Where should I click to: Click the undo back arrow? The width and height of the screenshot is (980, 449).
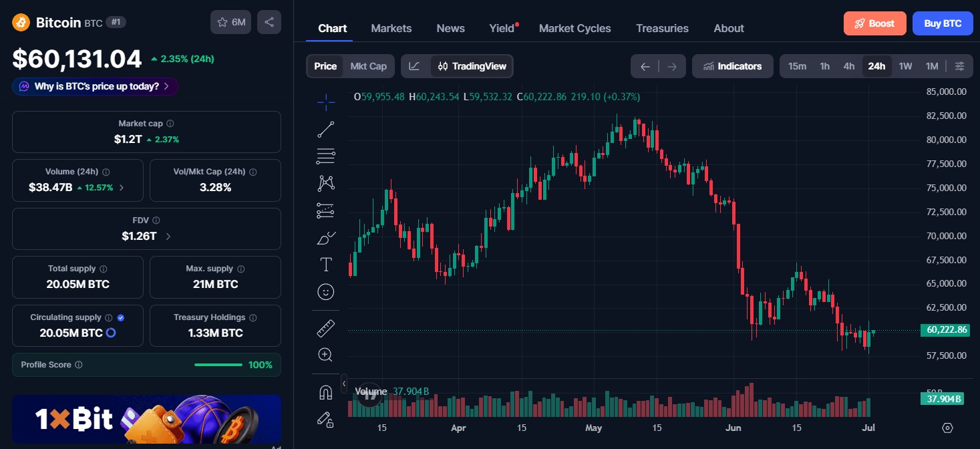(645, 66)
